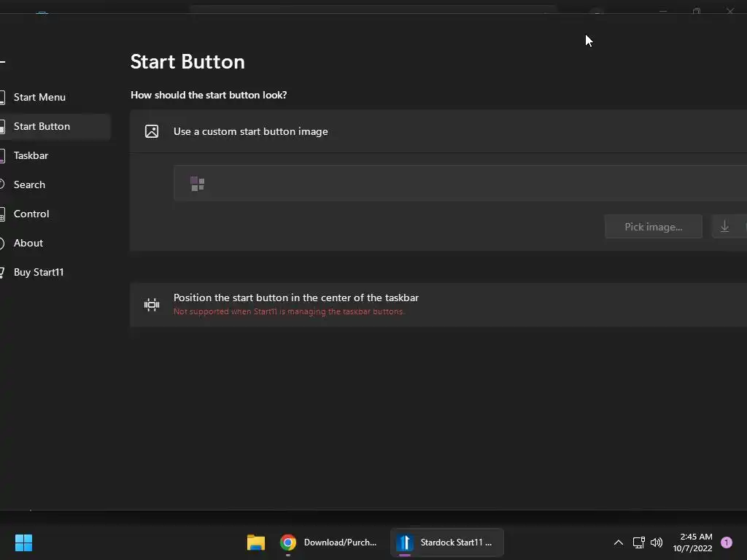Screen dimensions: 747x560
Task: Open the volume tray icon
Action: 657,542
